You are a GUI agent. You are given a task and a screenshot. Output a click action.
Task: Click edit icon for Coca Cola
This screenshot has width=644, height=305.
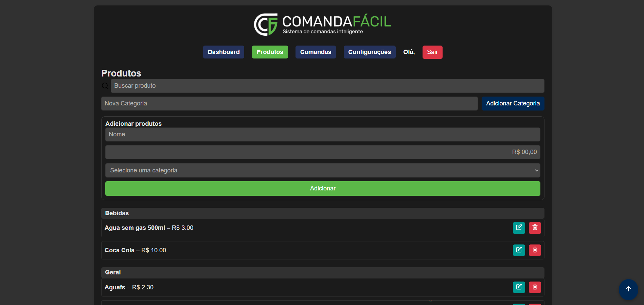tap(519, 250)
